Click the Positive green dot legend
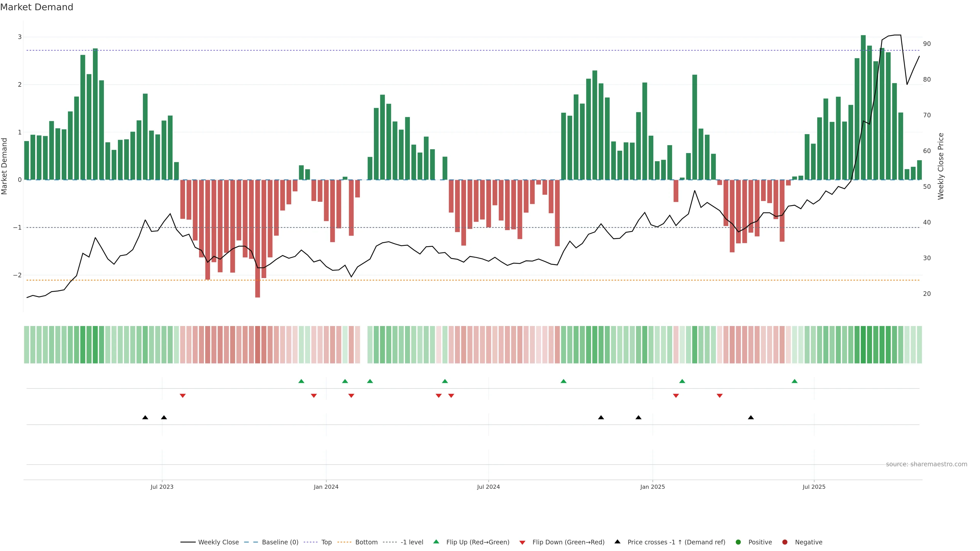980x551 pixels. click(x=738, y=542)
